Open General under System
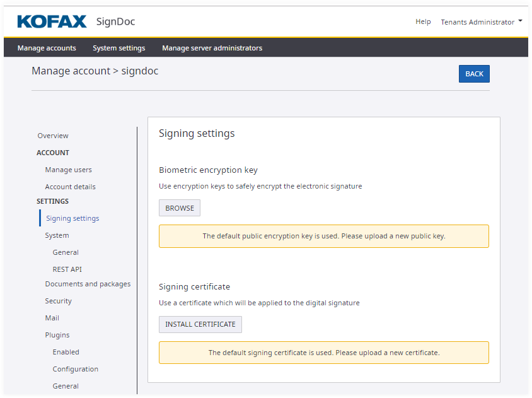This screenshot has height=398, width=532. click(x=66, y=252)
